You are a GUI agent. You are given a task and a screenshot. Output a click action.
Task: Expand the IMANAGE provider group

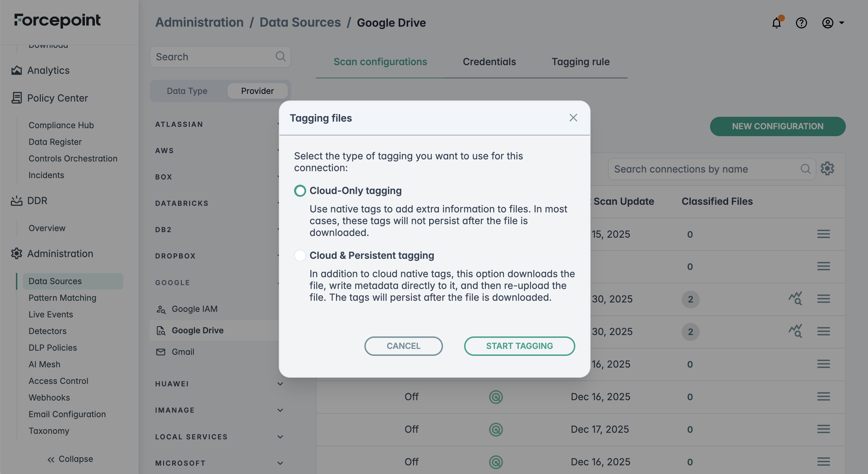pyautogui.click(x=280, y=410)
